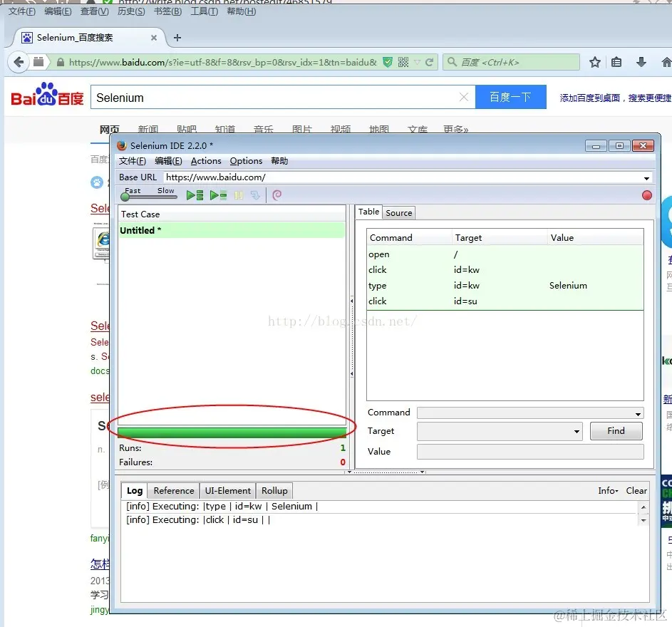The height and width of the screenshot is (627, 672).
Task: Click the Selenium IDE title bar Firefox icon
Action: 122,146
